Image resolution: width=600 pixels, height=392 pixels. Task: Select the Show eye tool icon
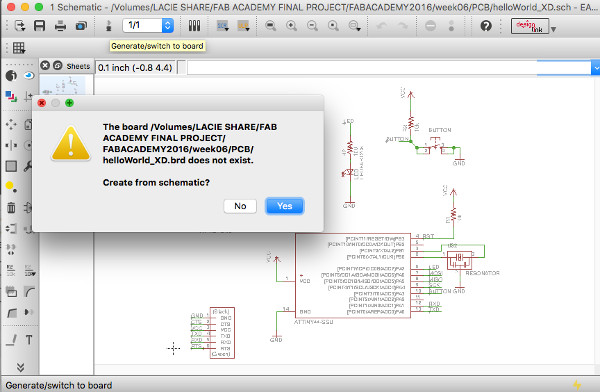click(29, 75)
